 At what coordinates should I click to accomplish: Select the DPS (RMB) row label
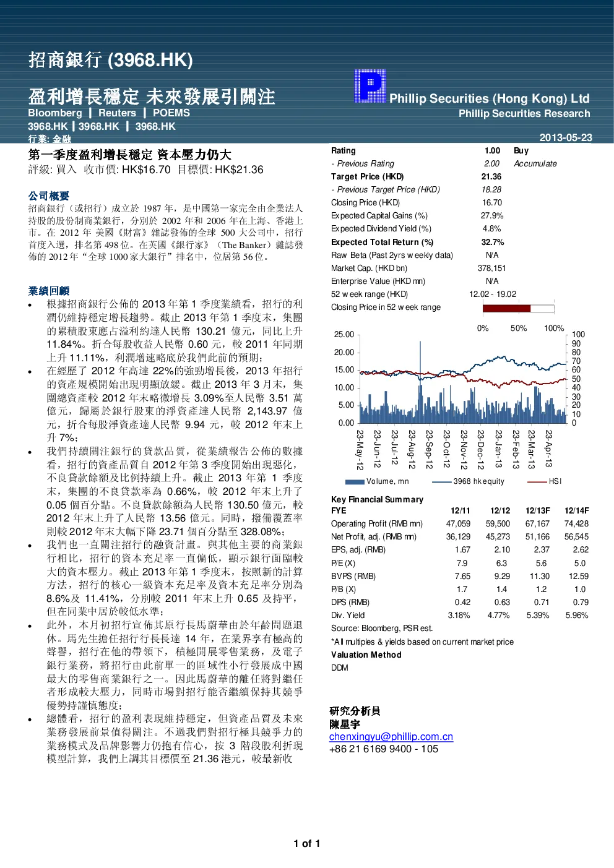350,602
